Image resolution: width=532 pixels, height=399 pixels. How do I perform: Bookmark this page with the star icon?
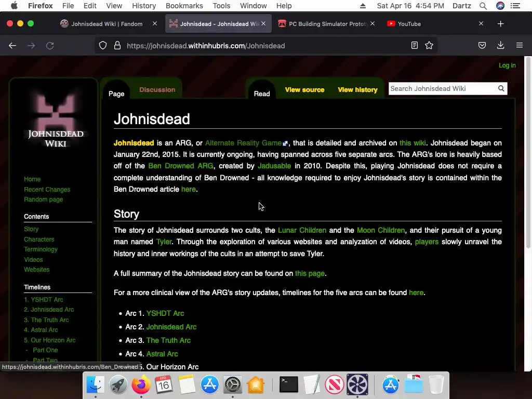[429, 46]
